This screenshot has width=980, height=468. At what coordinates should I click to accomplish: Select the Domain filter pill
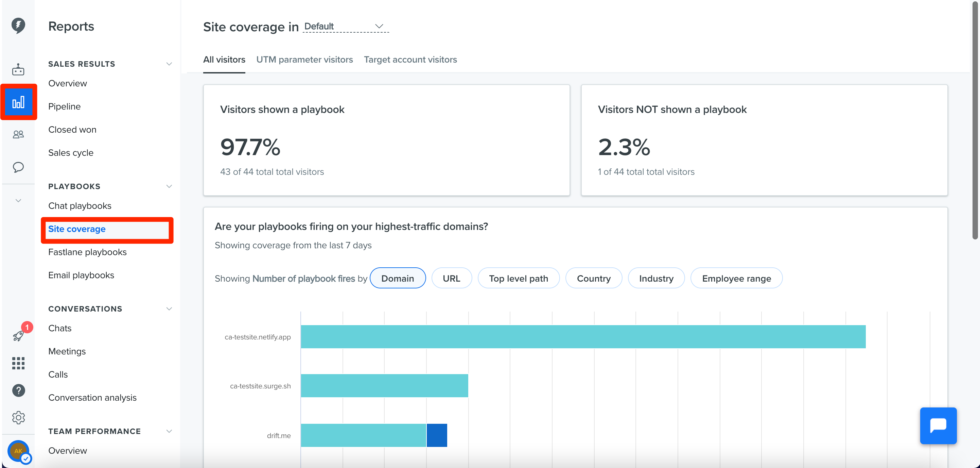[397, 278]
